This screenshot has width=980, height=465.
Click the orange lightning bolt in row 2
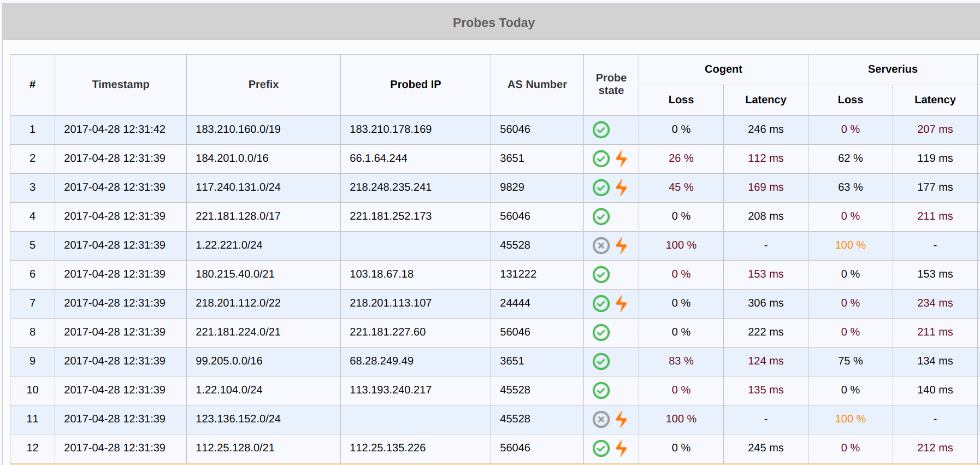coord(621,158)
